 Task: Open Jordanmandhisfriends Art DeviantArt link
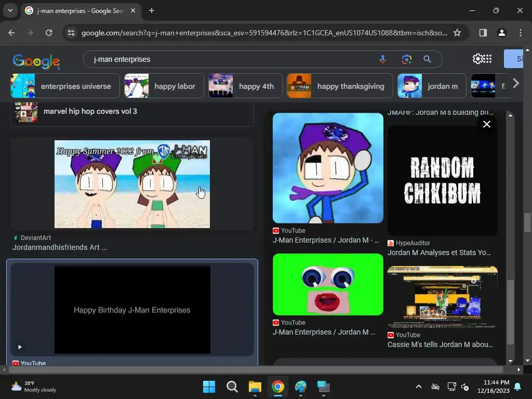click(x=60, y=247)
